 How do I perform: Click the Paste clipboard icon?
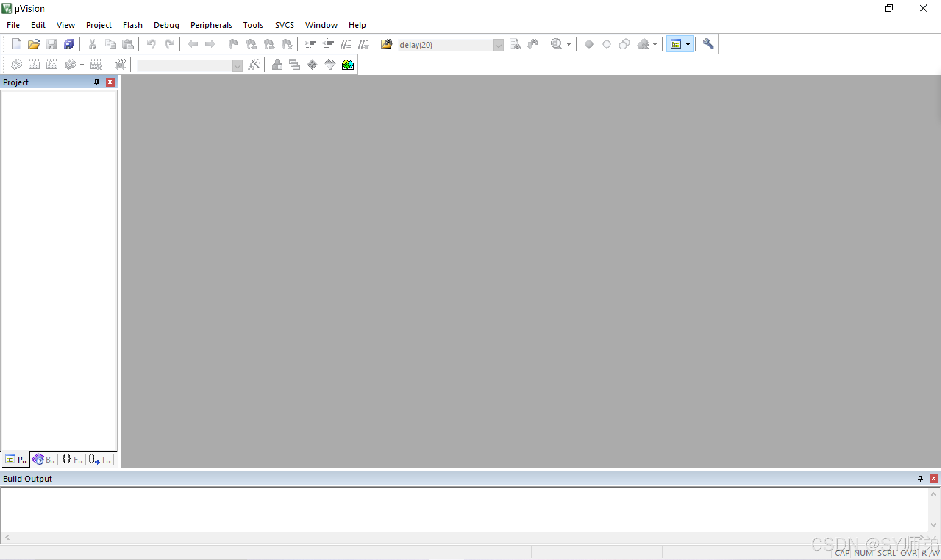click(128, 44)
